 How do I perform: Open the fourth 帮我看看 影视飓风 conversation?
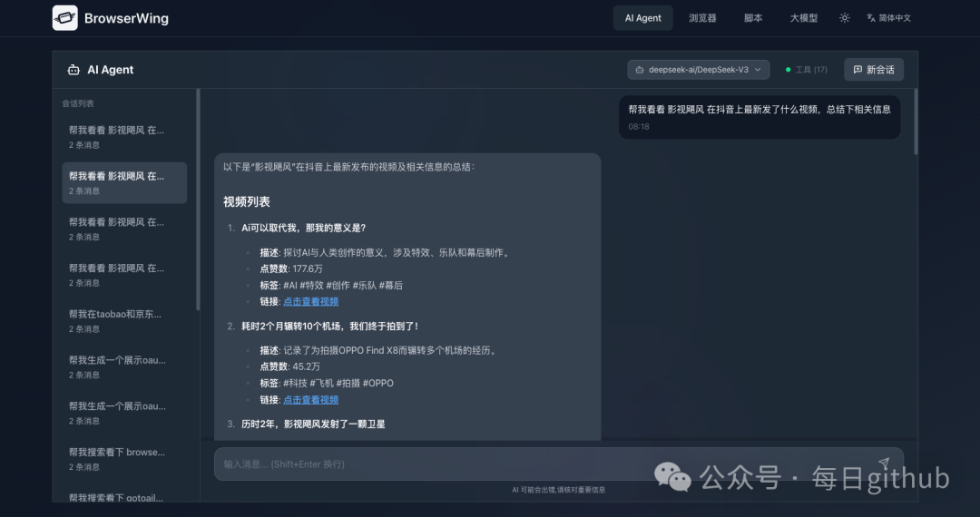pyautogui.click(x=124, y=275)
